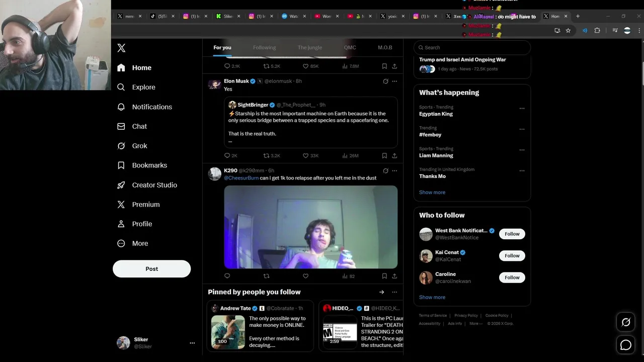Switch to the QMC tab

click(x=350, y=48)
